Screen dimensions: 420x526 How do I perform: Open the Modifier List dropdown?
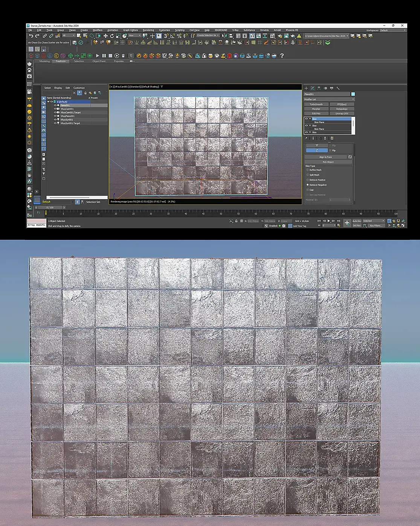click(x=329, y=99)
